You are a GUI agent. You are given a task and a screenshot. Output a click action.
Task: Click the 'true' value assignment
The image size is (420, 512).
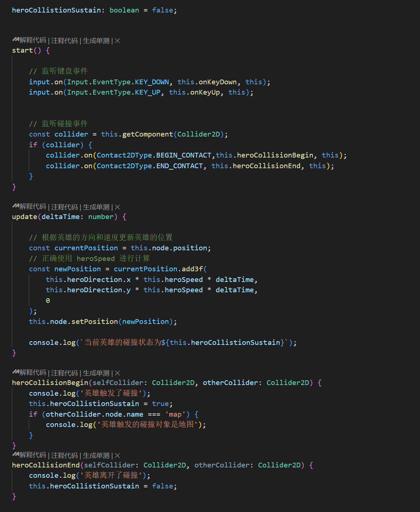(x=160, y=403)
